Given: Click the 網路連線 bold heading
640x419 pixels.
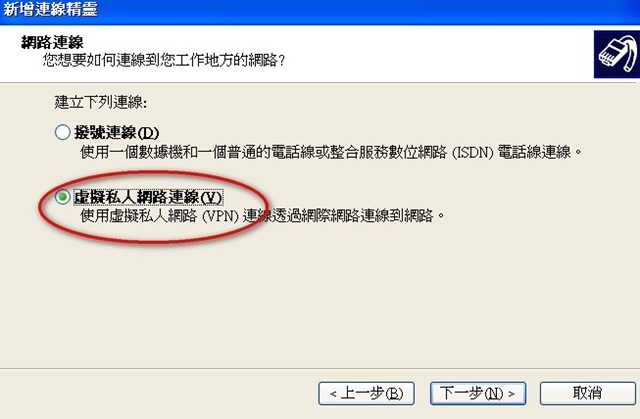Looking at the screenshot, I should [x=52, y=42].
